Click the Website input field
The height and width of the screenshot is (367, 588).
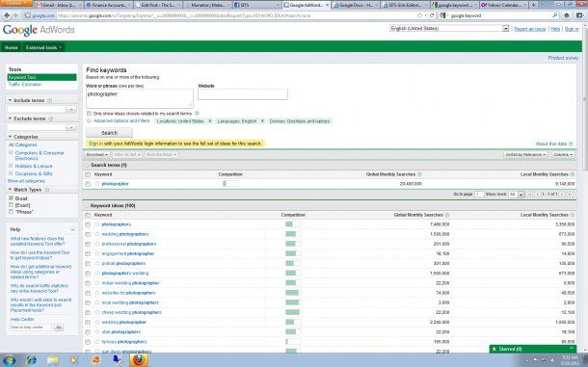coord(243,94)
